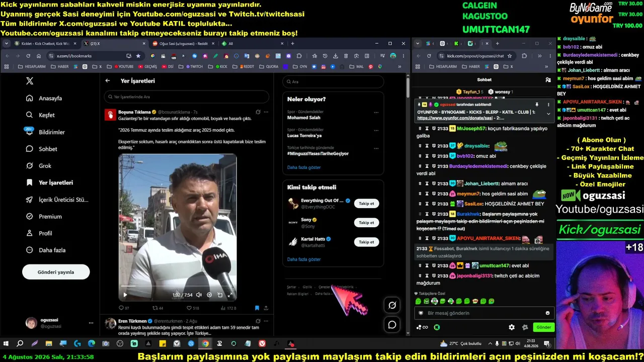This screenshot has height=362, width=644.
Task: Open Grok floating button in X
Action: tap(392, 305)
